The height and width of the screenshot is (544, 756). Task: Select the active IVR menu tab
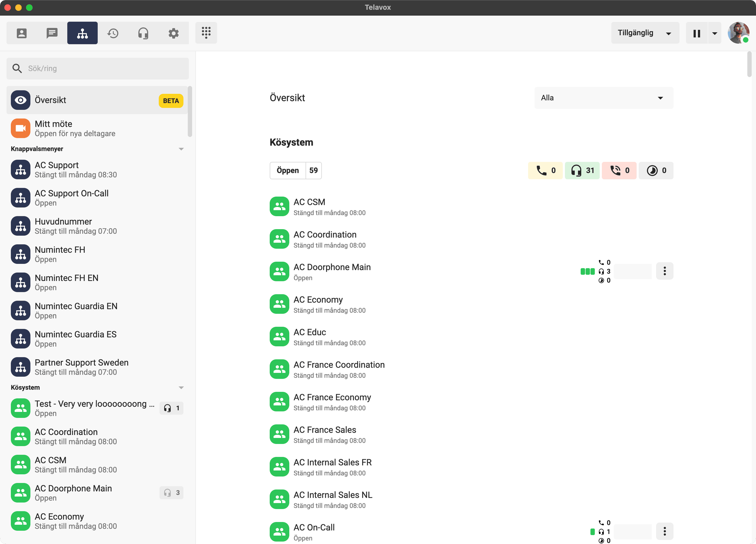pos(82,33)
